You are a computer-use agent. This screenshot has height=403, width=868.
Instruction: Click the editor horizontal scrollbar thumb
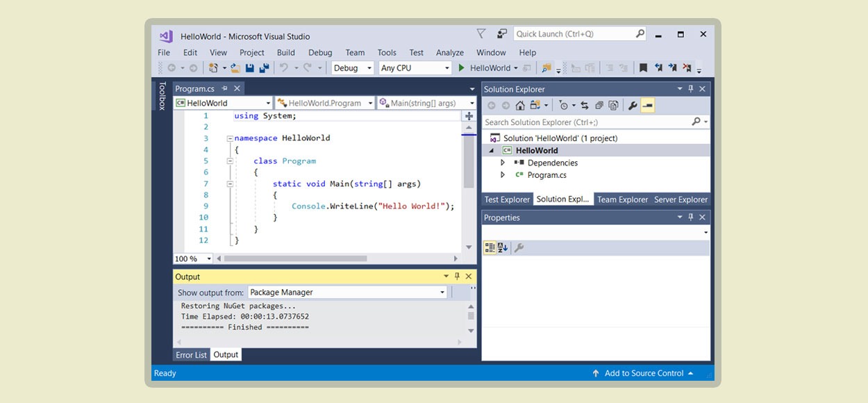pos(295,258)
